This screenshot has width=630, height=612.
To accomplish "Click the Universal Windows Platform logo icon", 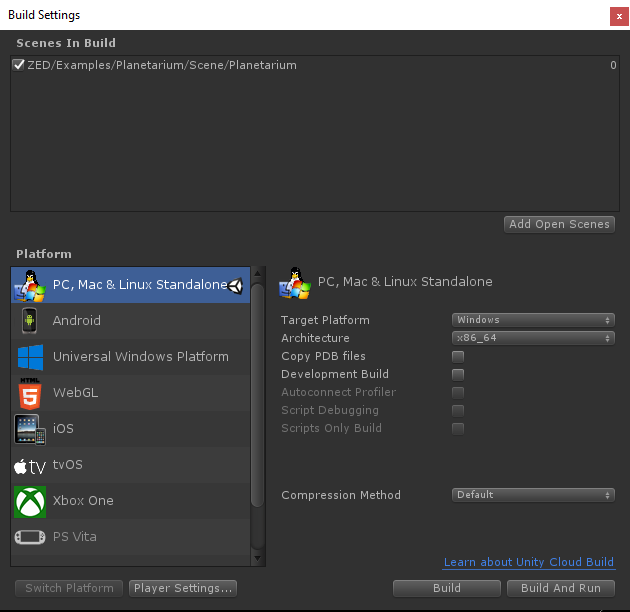I will point(30,357).
